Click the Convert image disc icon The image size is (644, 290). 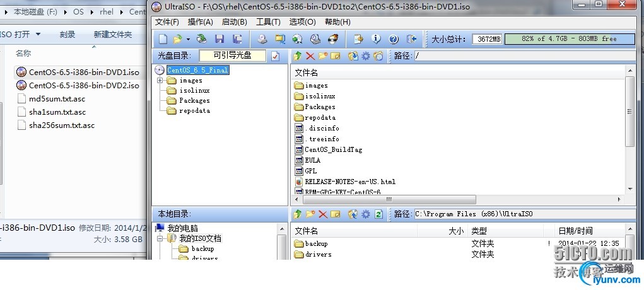click(297, 39)
